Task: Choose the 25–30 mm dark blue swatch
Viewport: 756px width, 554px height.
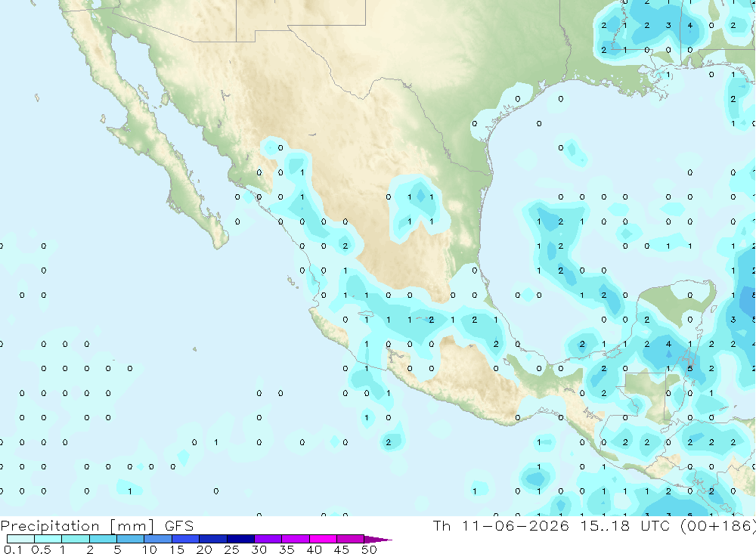Action: coord(240,539)
